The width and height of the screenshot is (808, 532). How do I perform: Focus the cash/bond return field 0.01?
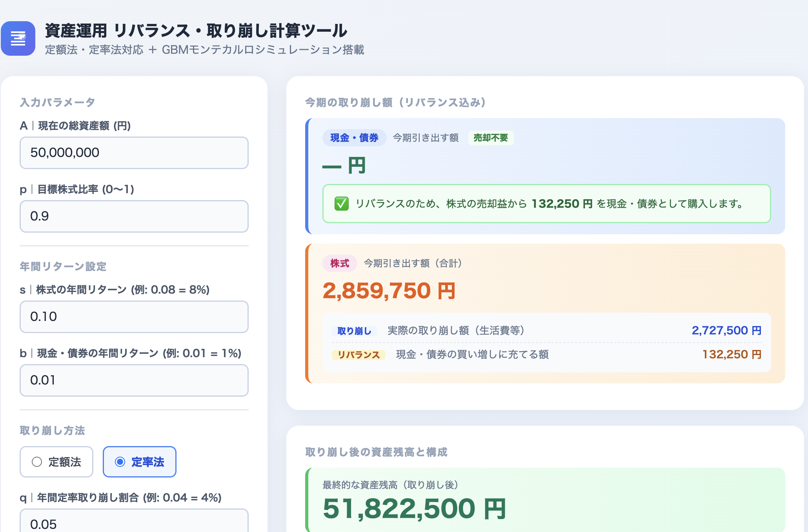pos(134,380)
